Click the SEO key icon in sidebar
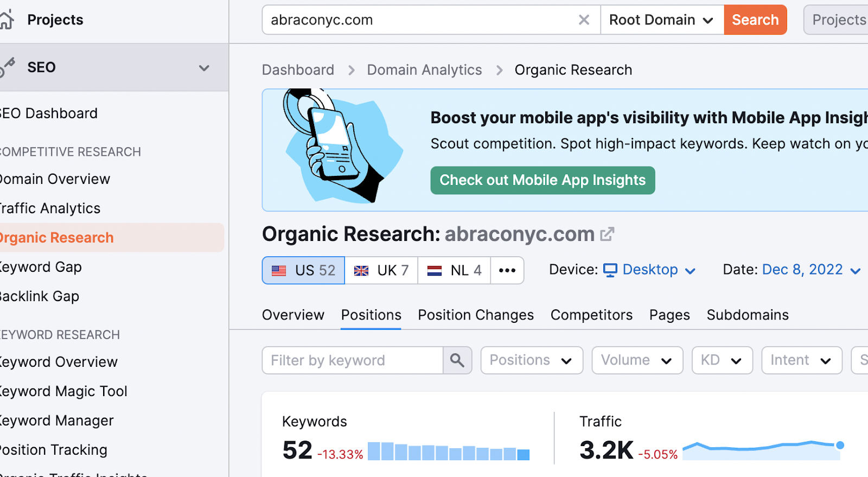Screen dimensions: 868x477 pos(7,67)
